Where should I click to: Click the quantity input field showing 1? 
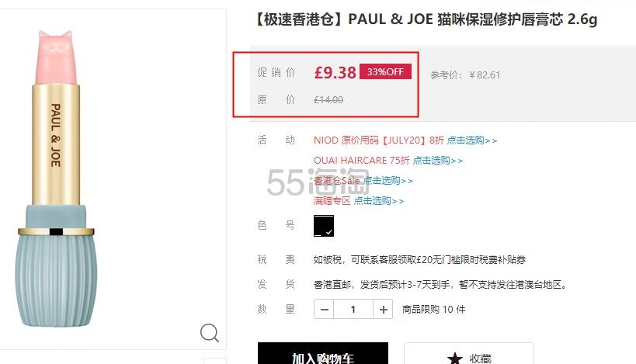click(353, 309)
